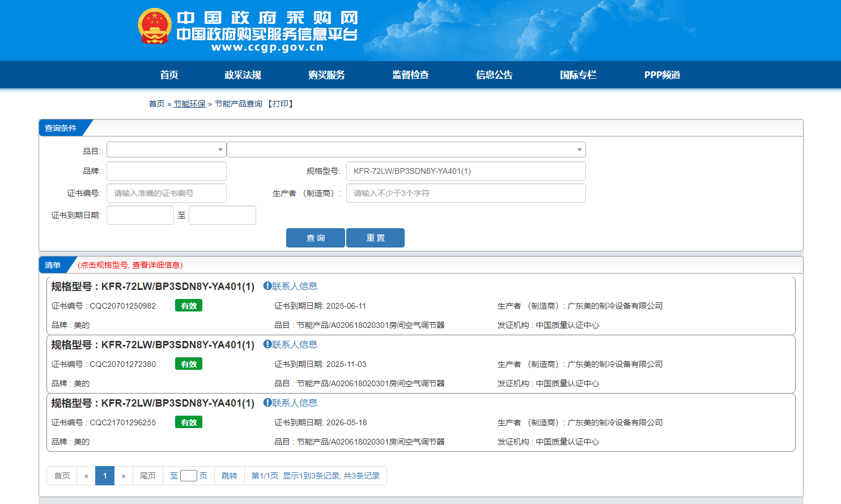Click the » next page button

[x=124, y=476]
